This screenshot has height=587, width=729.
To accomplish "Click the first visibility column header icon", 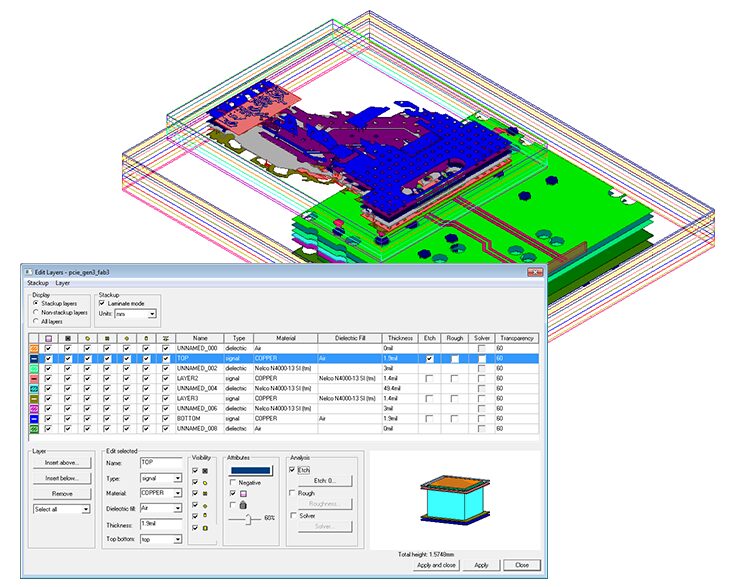I will (x=47, y=338).
